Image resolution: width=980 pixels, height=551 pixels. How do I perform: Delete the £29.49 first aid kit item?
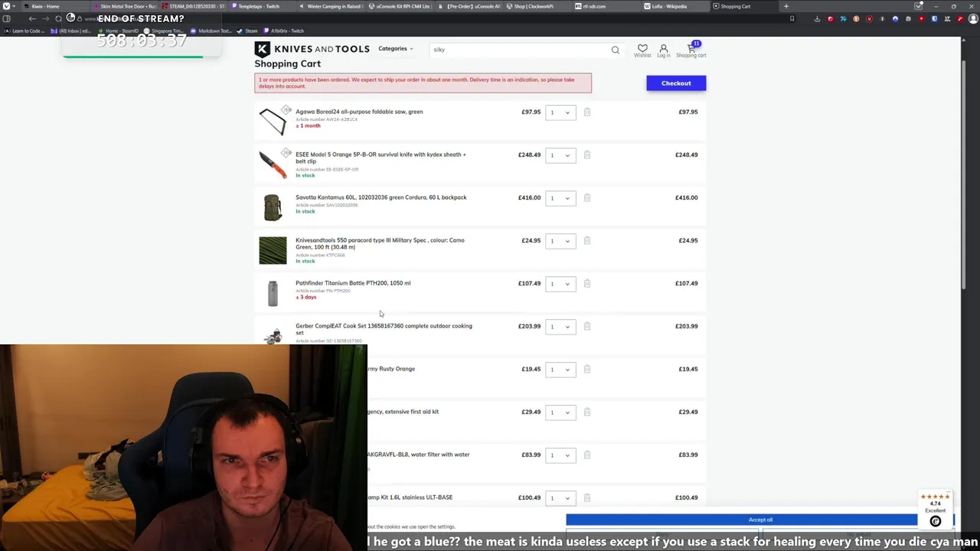point(587,412)
